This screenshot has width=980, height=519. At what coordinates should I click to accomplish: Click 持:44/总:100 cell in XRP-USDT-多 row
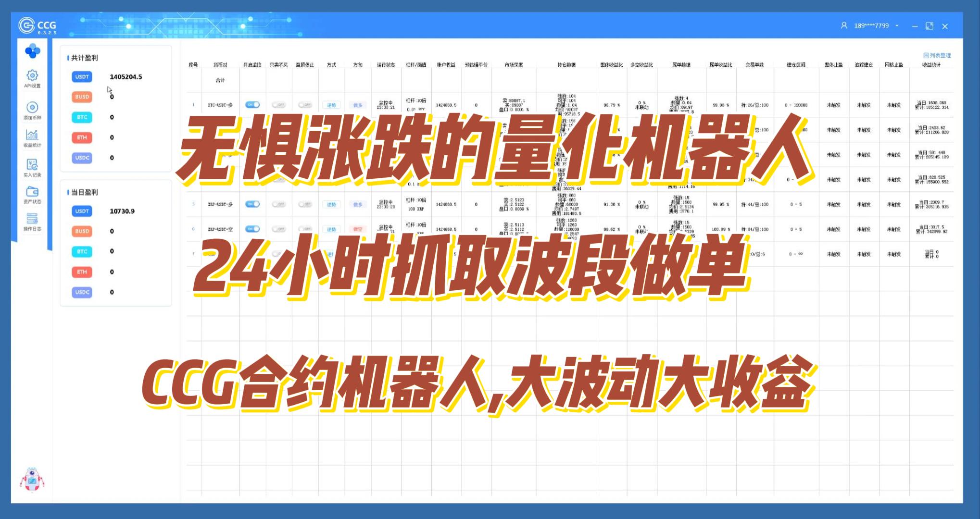click(x=754, y=204)
